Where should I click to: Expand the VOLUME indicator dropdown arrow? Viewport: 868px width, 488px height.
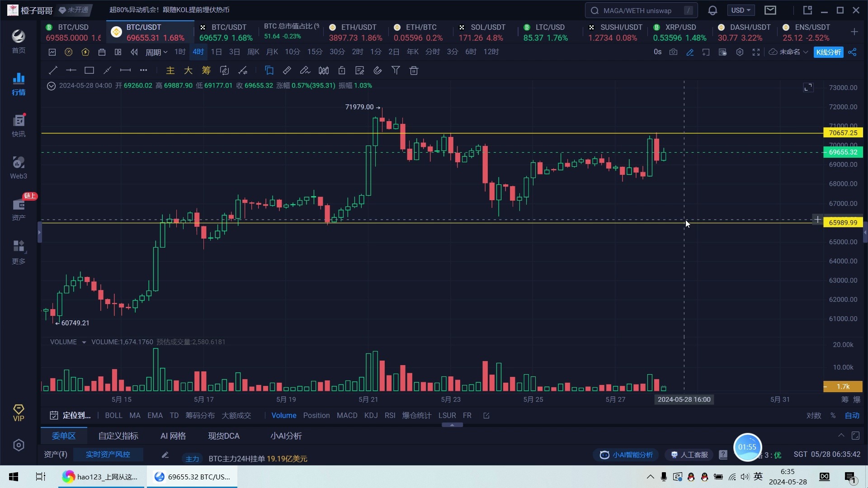(x=84, y=342)
